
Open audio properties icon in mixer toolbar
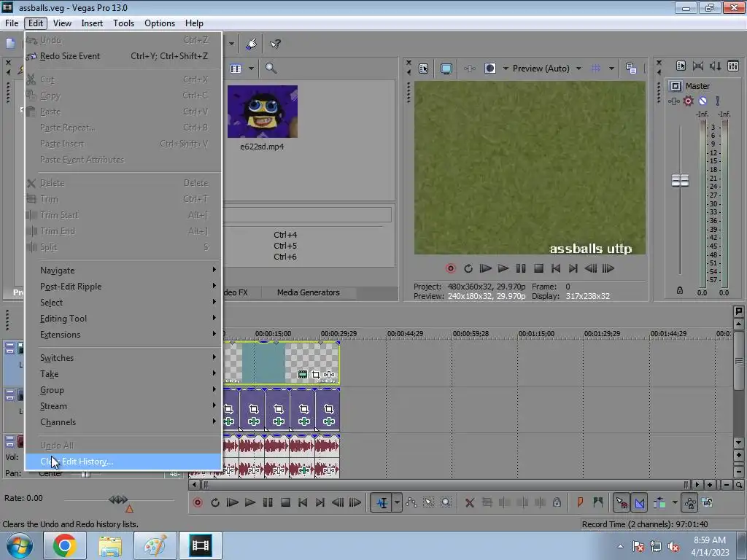point(681,66)
